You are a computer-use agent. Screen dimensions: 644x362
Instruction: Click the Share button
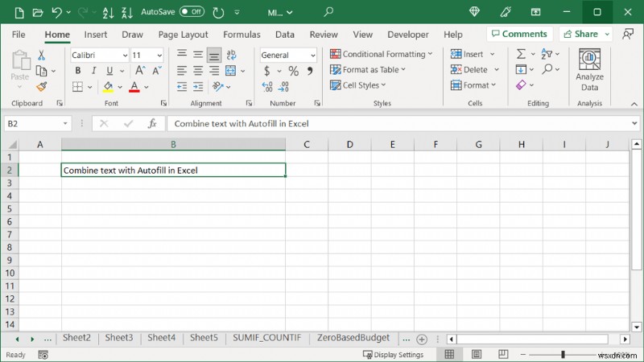click(x=581, y=34)
